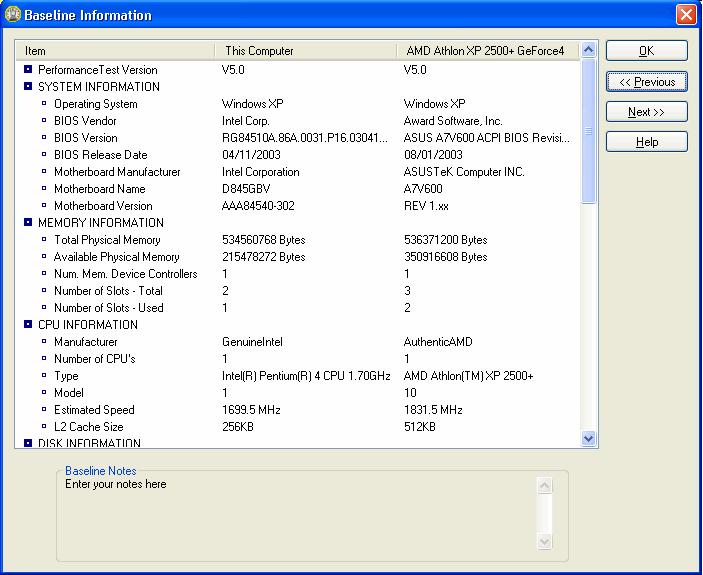Click bullet icon next to BIOS Release Date
The width and height of the screenshot is (703, 575).
[44, 154]
